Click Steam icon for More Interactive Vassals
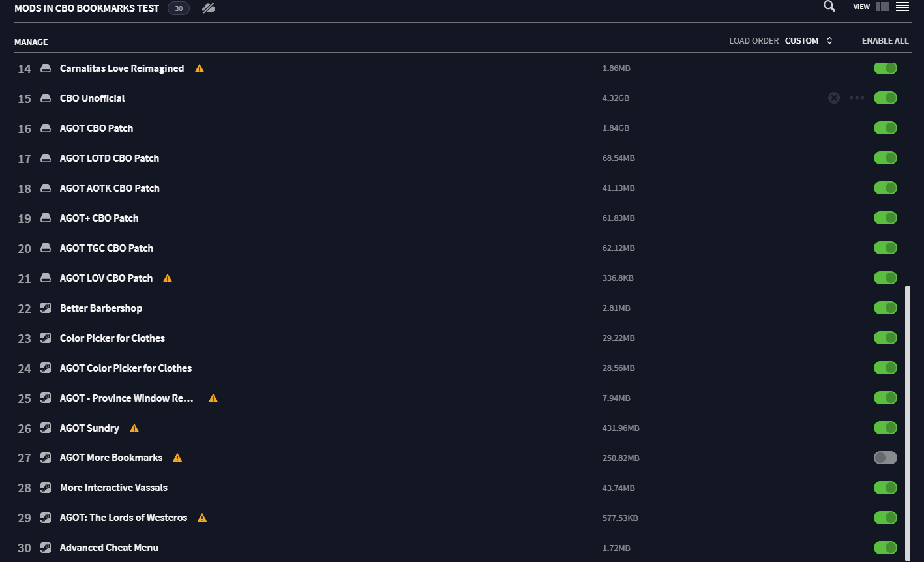This screenshot has width=924, height=562. pos(46,487)
